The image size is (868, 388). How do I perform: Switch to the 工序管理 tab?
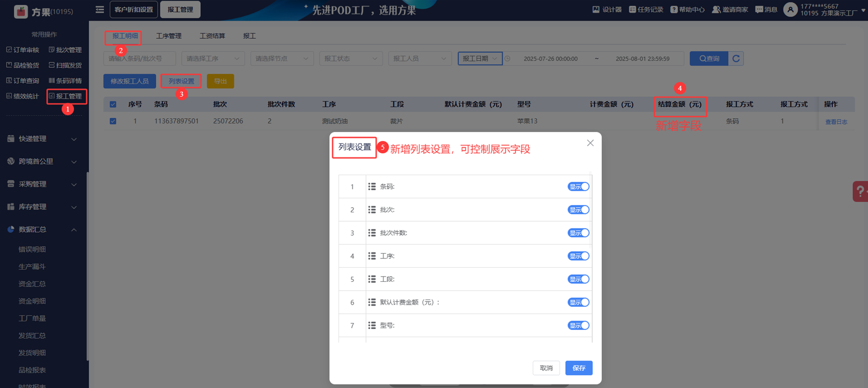tap(169, 36)
